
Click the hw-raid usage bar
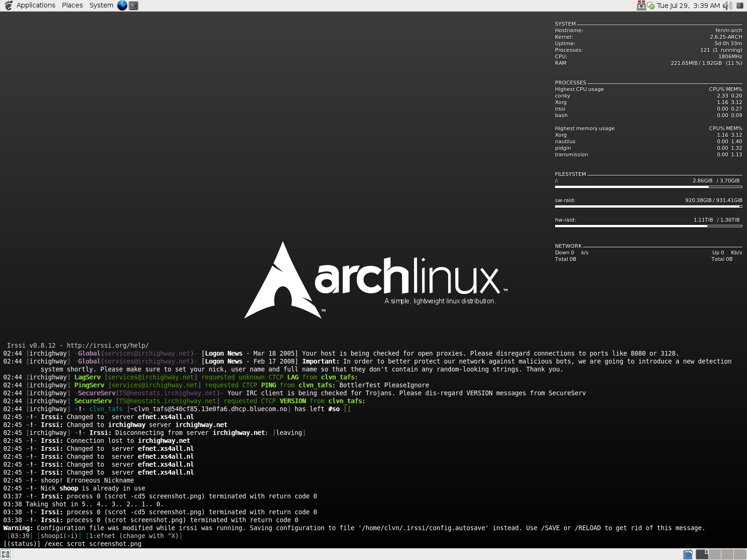coord(648,226)
